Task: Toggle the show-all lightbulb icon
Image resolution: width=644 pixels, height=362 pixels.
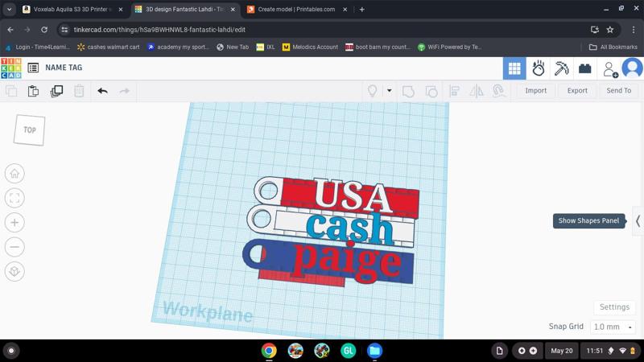Action: click(372, 91)
